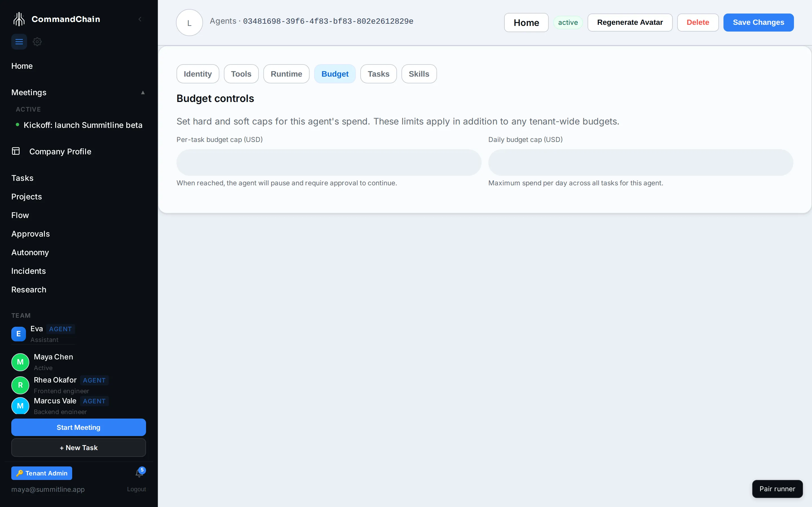This screenshot has height=507, width=812.
Task: Focus the Daily budget cap field
Action: tap(641, 162)
